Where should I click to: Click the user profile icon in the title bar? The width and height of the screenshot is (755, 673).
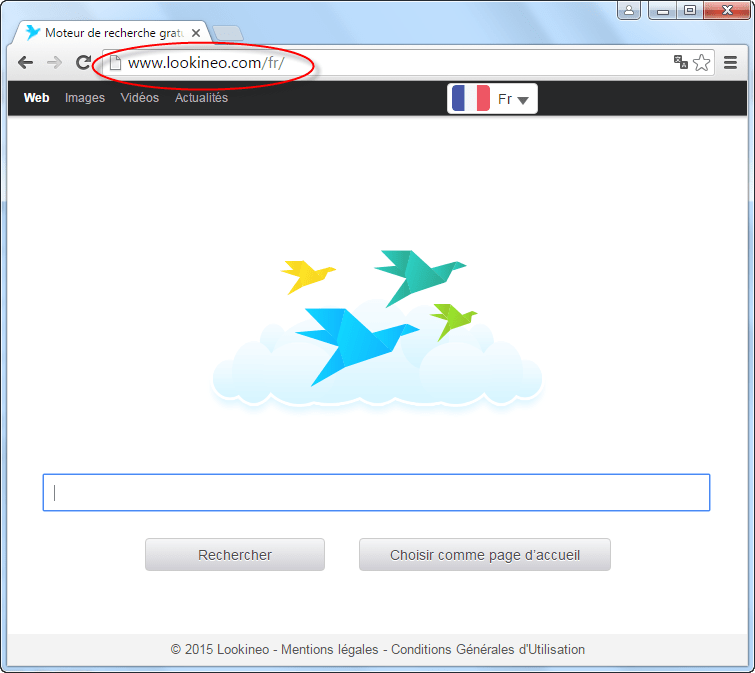coord(629,10)
